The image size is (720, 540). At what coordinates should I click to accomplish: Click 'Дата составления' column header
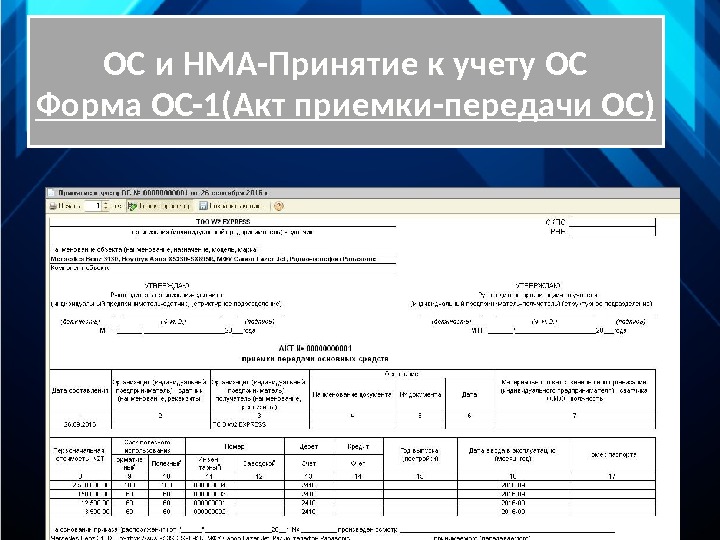[x=80, y=390]
